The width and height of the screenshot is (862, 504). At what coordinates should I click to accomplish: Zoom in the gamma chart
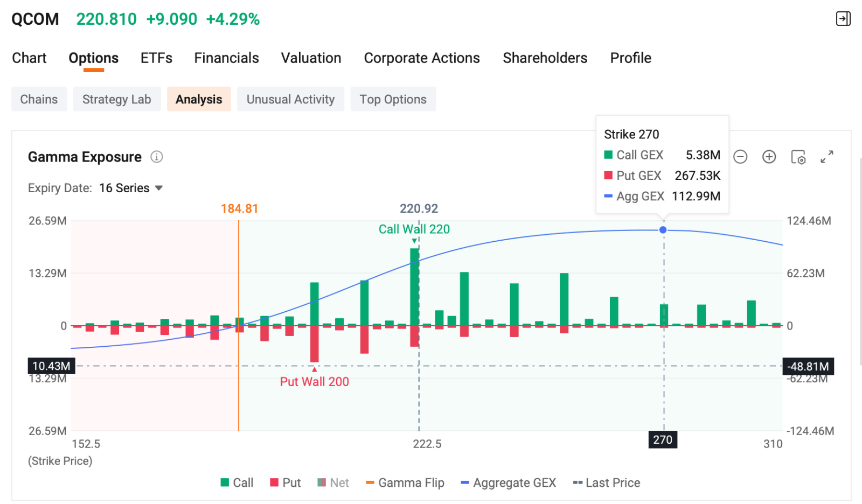point(769,157)
